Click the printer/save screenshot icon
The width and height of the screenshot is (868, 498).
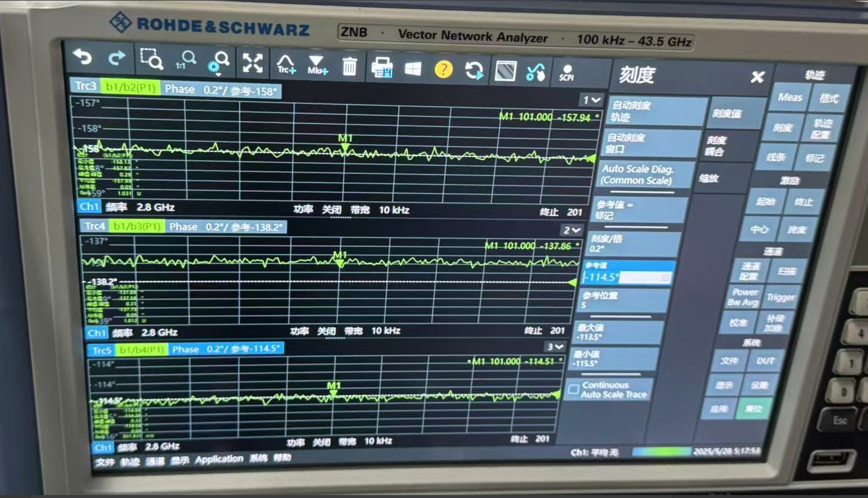point(381,68)
